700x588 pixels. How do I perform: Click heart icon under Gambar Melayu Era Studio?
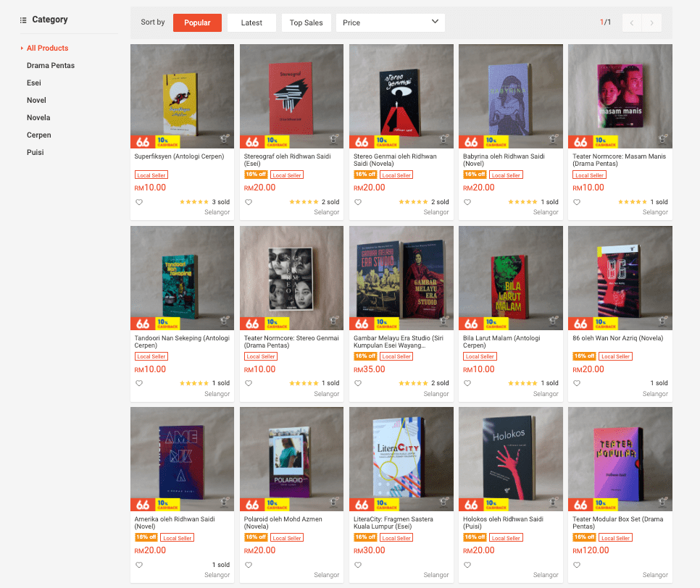click(358, 383)
